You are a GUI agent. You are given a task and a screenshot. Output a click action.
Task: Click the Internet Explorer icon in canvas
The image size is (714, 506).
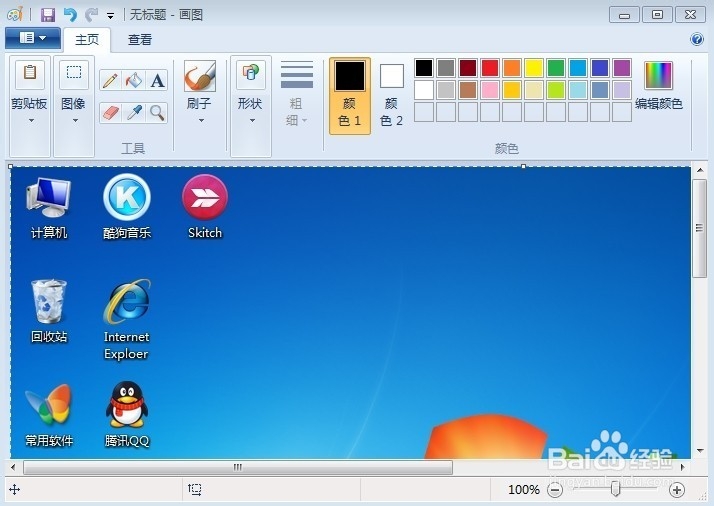[127, 301]
